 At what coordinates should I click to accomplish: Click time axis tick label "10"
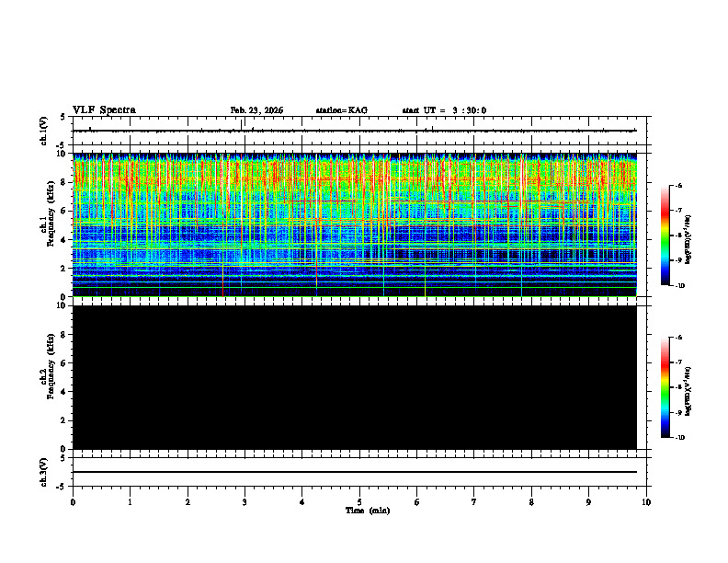pos(646,502)
